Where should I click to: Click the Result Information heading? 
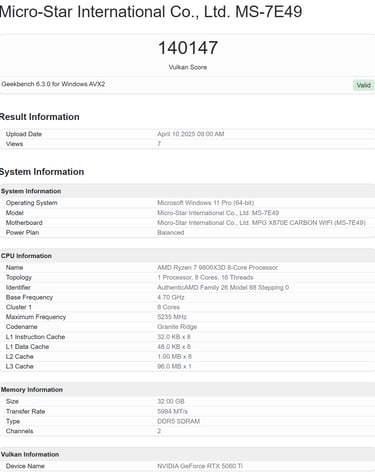tap(39, 117)
